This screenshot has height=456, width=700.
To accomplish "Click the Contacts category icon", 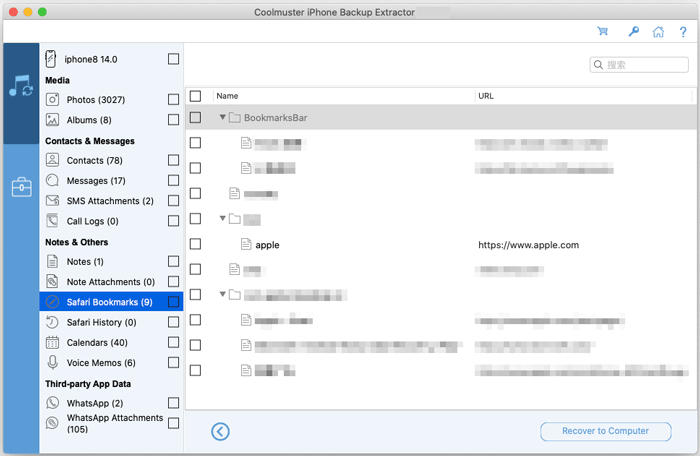I will (x=53, y=160).
